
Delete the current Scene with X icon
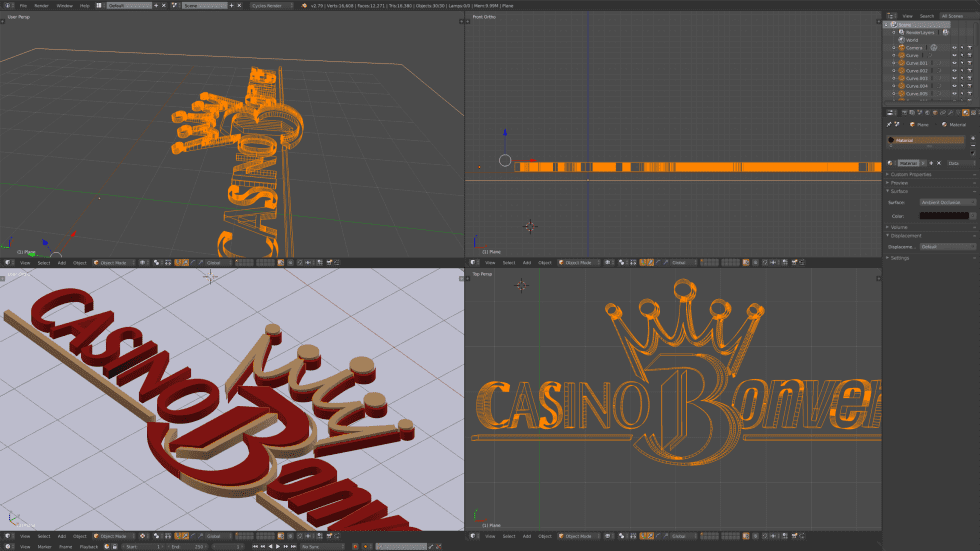tap(239, 6)
